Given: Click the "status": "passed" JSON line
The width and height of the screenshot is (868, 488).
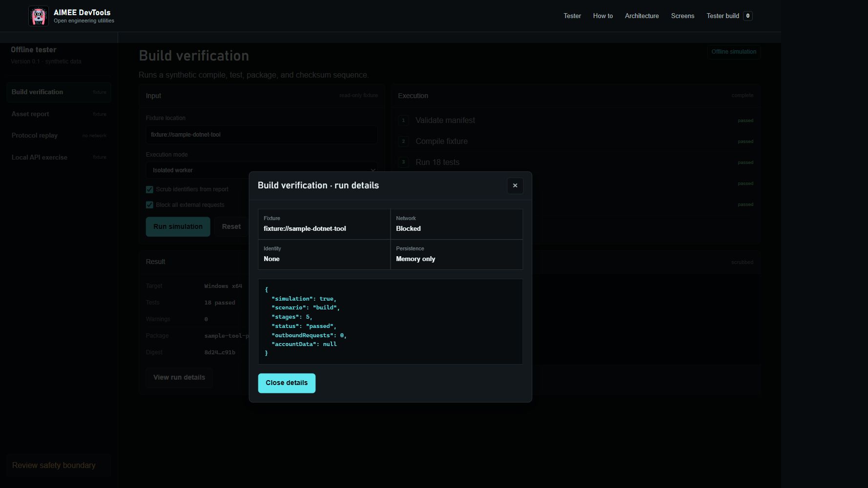Looking at the screenshot, I should coord(304,326).
